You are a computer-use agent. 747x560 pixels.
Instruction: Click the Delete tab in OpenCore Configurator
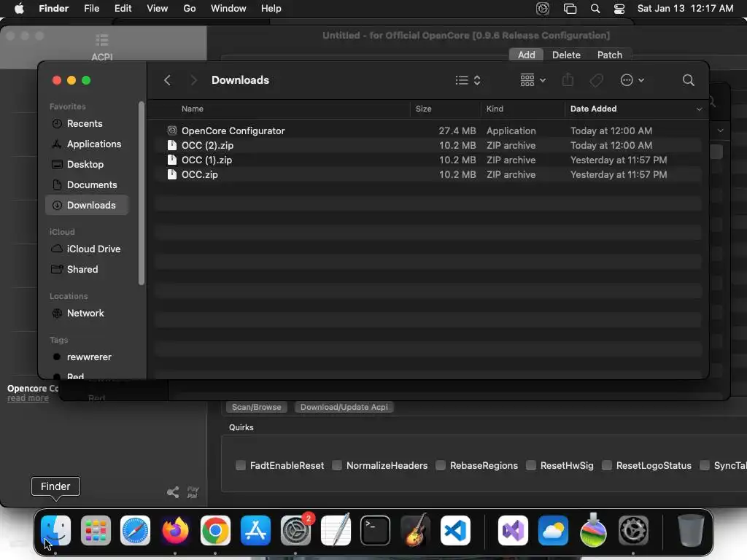pyautogui.click(x=566, y=55)
